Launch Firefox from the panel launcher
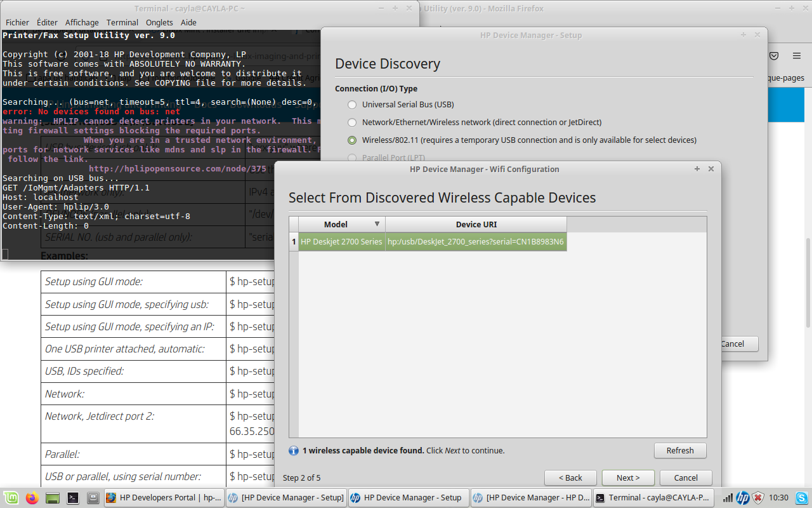 pyautogui.click(x=32, y=498)
